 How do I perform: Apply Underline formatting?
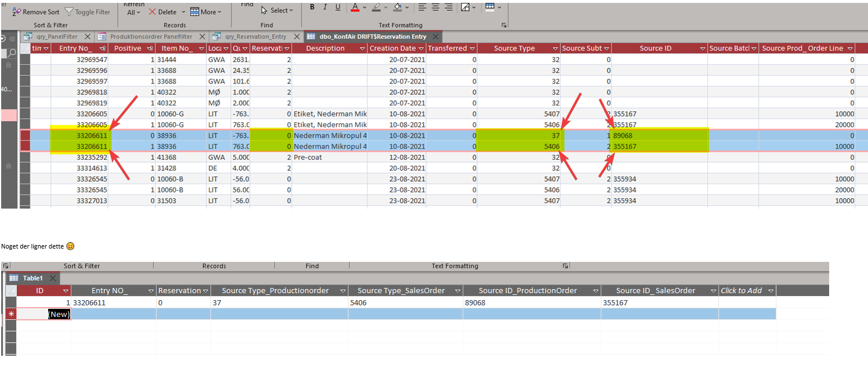339,7
